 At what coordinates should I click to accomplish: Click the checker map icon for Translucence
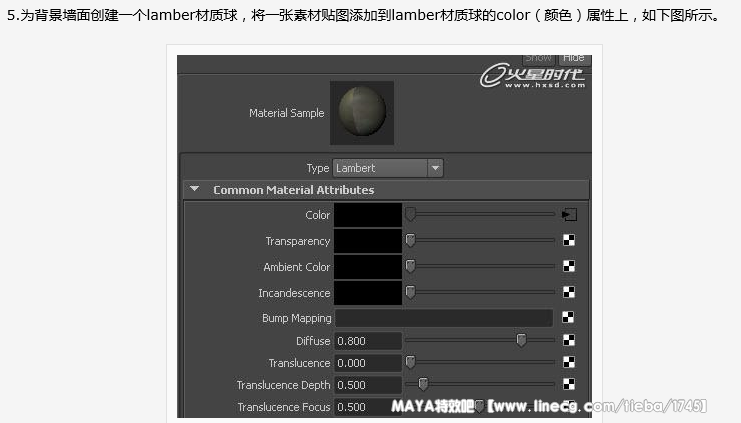(x=569, y=363)
